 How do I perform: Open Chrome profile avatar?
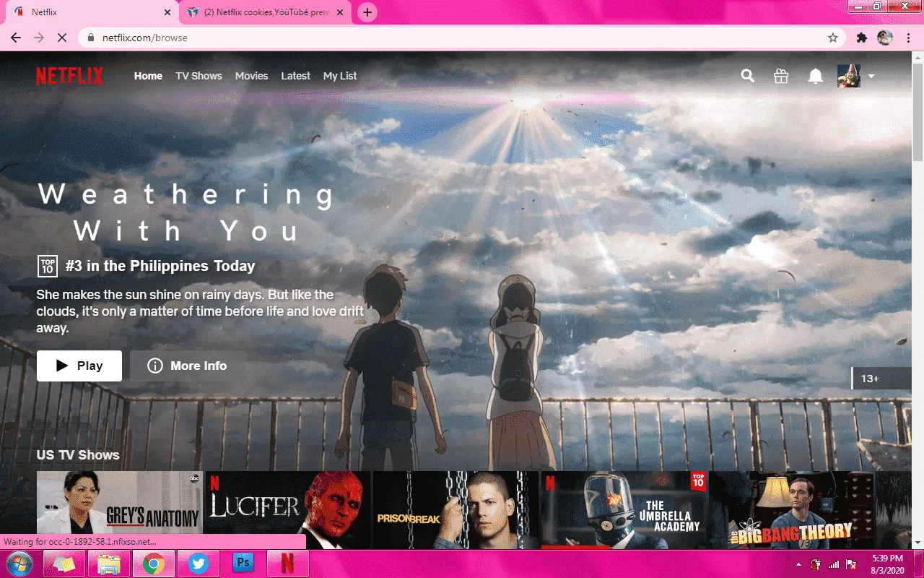click(885, 38)
